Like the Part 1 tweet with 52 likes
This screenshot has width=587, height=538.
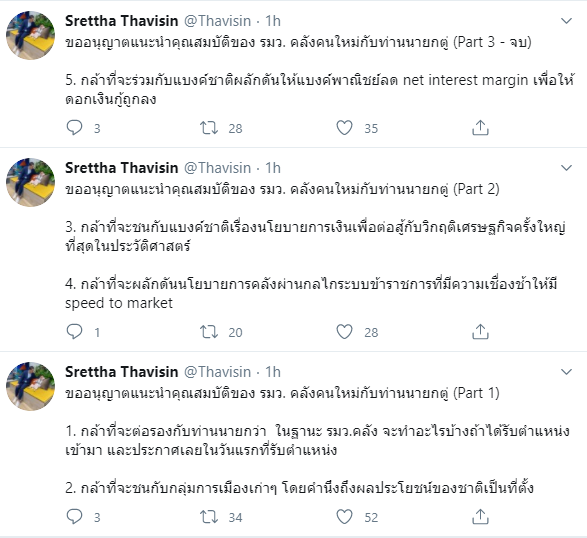coord(344,517)
